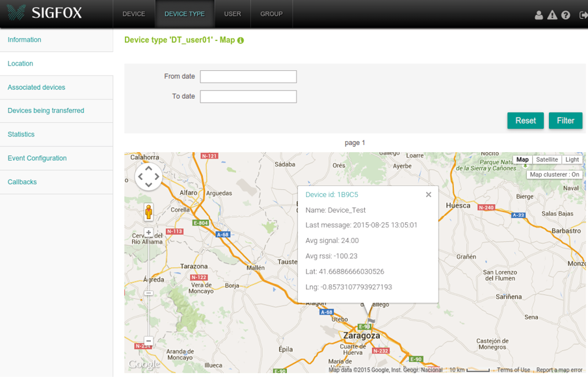The height and width of the screenshot is (377, 588).
Task: Select Location in the sidebar
Action: 56,64
